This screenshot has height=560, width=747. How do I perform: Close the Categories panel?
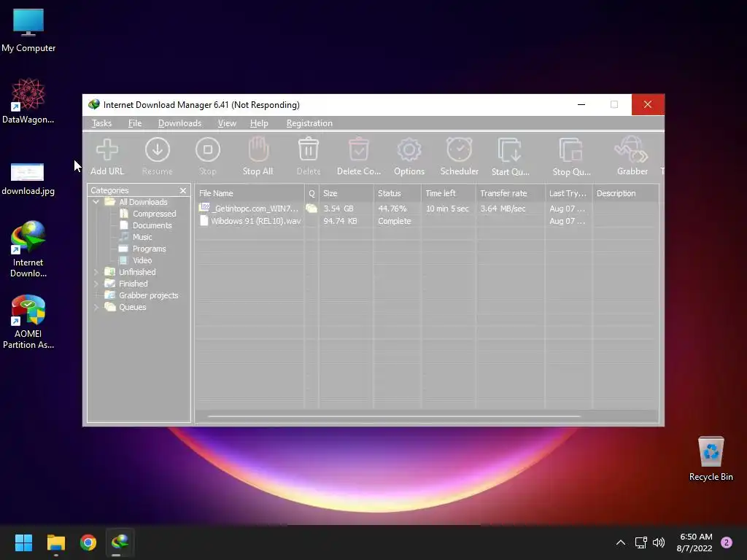pos(183,190)
